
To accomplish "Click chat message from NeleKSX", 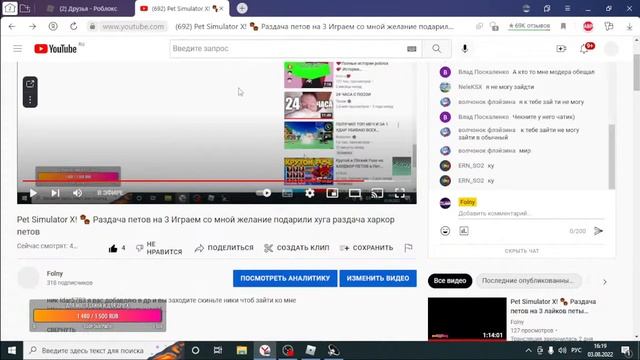I will [496, 87].
